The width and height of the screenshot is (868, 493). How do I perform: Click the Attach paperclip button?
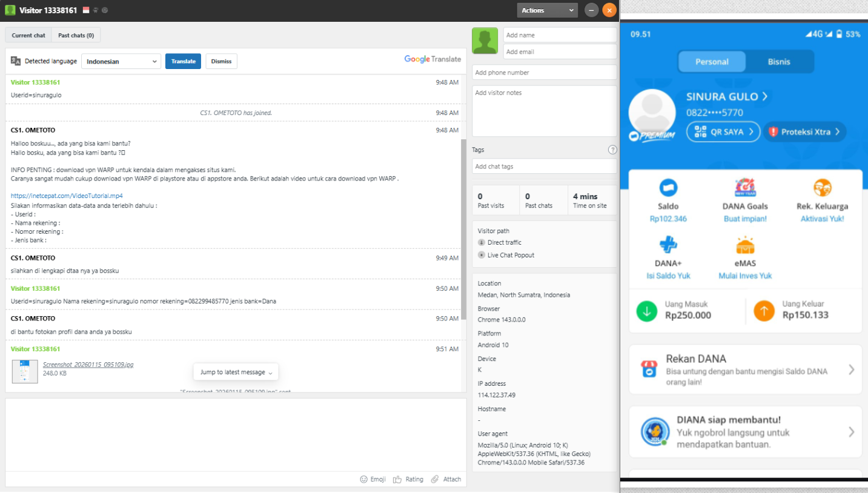[x=446, y=479]
